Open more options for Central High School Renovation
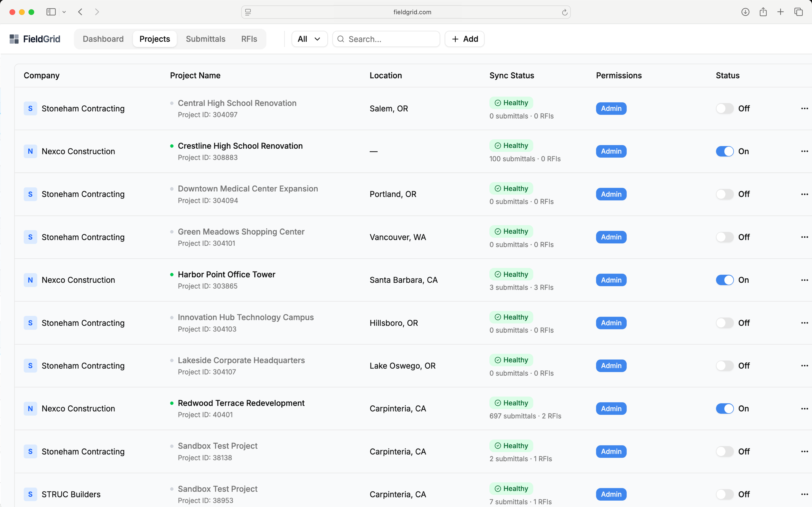Image resolution: width=812 pixels, height=507 pixels. pos(804,108)
